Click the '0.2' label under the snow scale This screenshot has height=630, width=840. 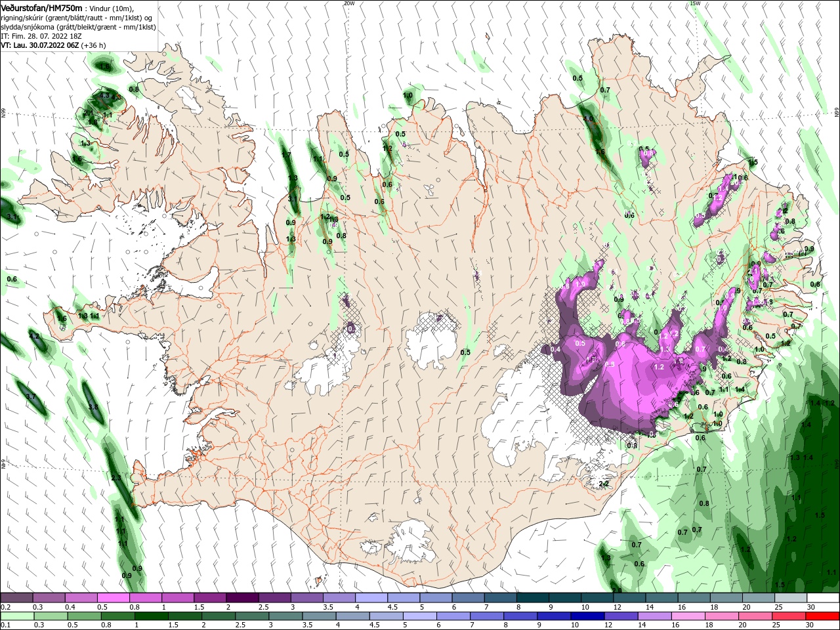[5, 607]
